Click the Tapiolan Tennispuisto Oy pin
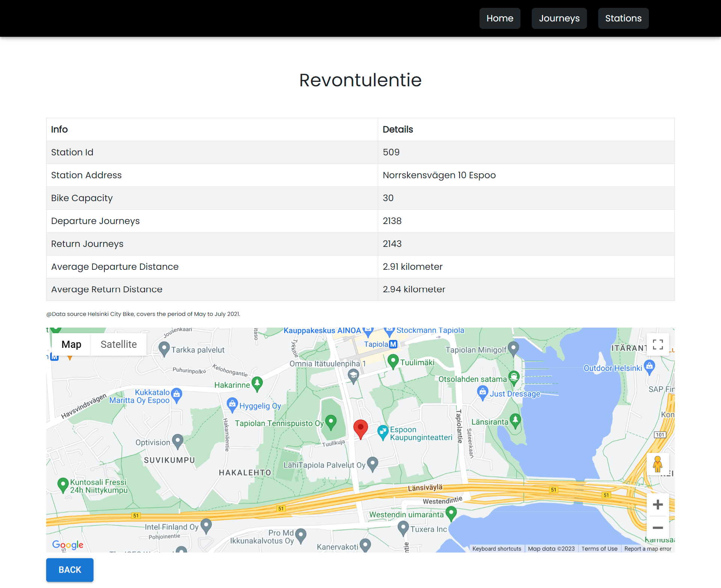The image size is (721, 588). coord(331,422)
